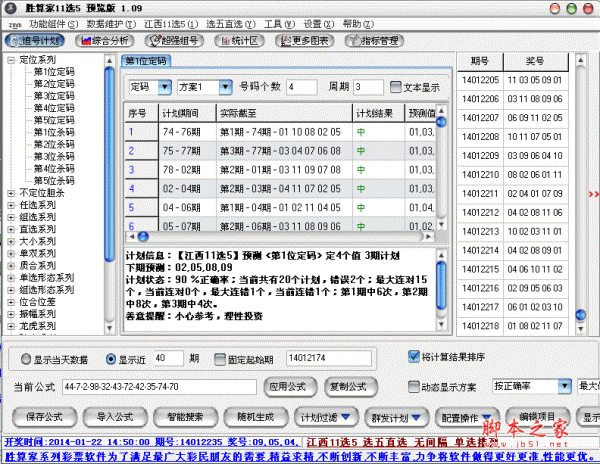Viewport: 600px width, 464px height.
Task: Click the draw list scrollbar round thumb
Action: pyautogui.click(x=580, y=315)
